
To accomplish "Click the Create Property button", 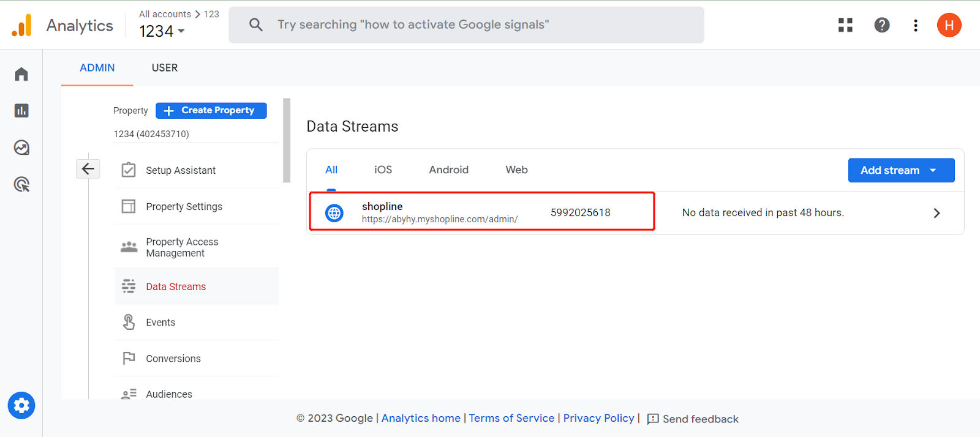I will [x=211, y=110].
